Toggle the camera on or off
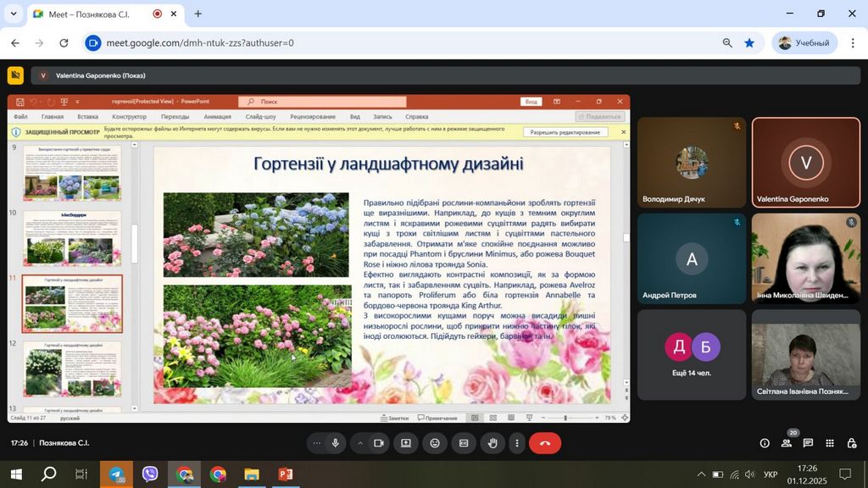This screenshot has width=868, height=488. pos(379,443)
